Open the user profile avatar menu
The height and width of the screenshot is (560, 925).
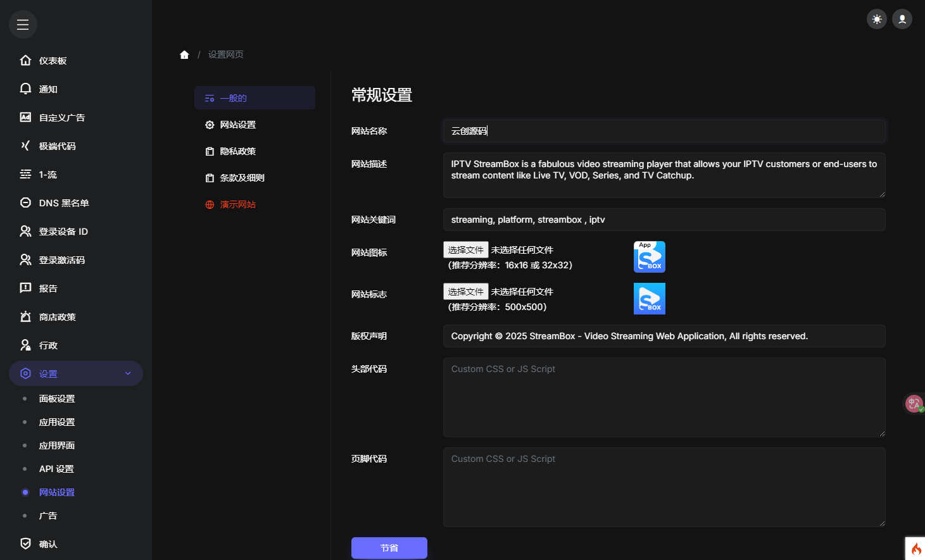pyautogui.click(x=902, y=19)
